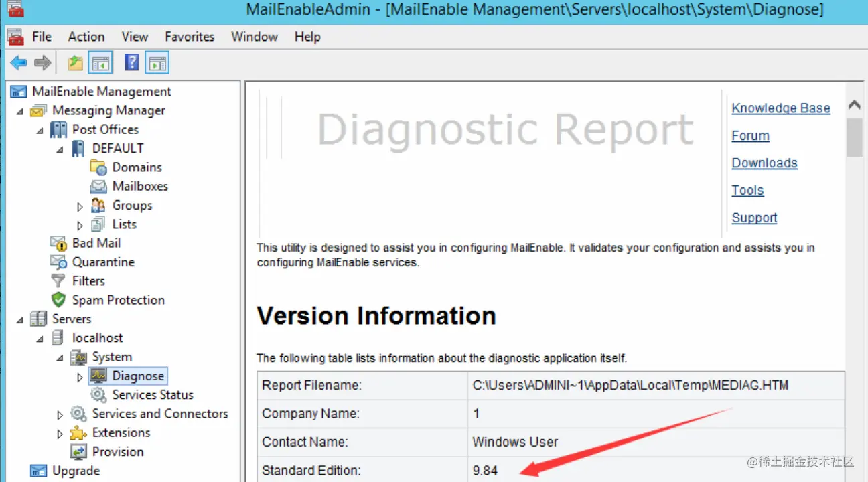Viewport: 868px width, 482px height.
Task: Click the Services and Connectors gear icon
Action: pos(79,414)
